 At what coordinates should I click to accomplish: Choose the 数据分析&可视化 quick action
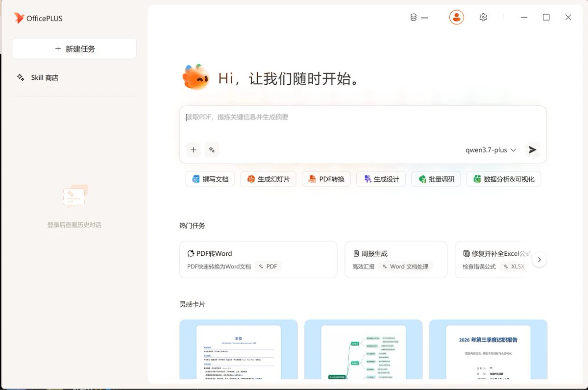point(504,179)
